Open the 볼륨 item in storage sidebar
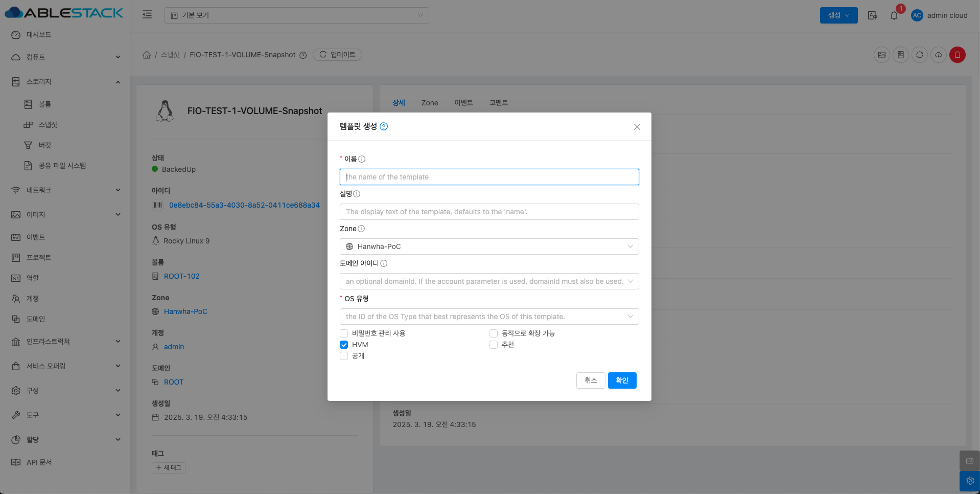 pyautogui.click(x=45, y=104)
